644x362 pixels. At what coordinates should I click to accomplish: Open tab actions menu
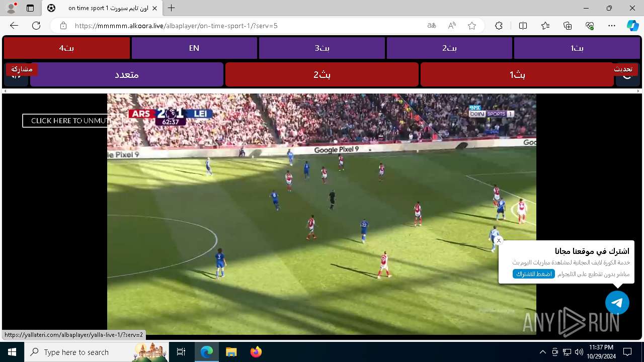30,8
